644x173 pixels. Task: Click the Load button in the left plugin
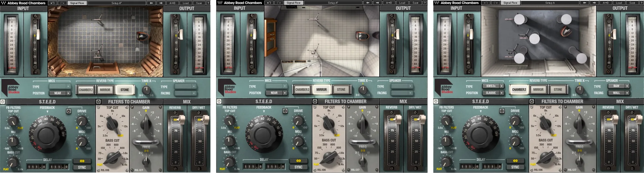tap(186, 3)
